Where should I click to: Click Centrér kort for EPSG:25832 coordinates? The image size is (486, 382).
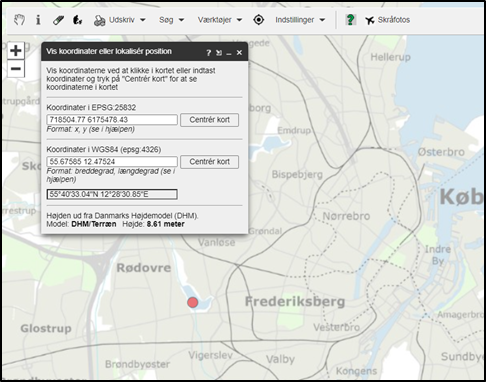pyautogui.click(x=209, y=120)
